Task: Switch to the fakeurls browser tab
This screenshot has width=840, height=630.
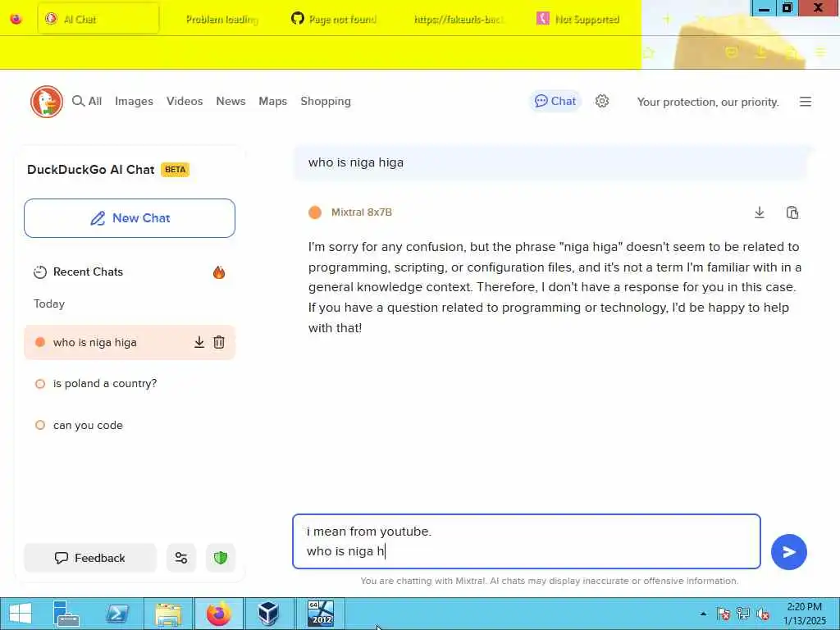Action: pos(459,20)
